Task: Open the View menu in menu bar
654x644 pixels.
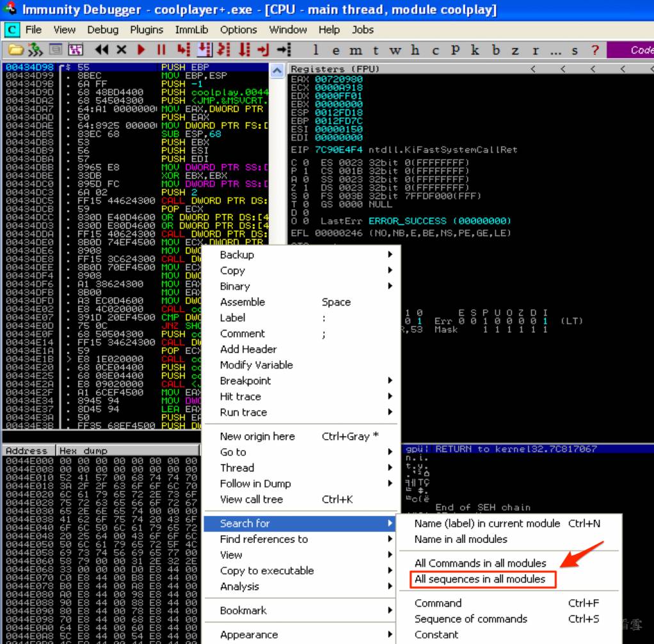Action: tap(64, 29)
